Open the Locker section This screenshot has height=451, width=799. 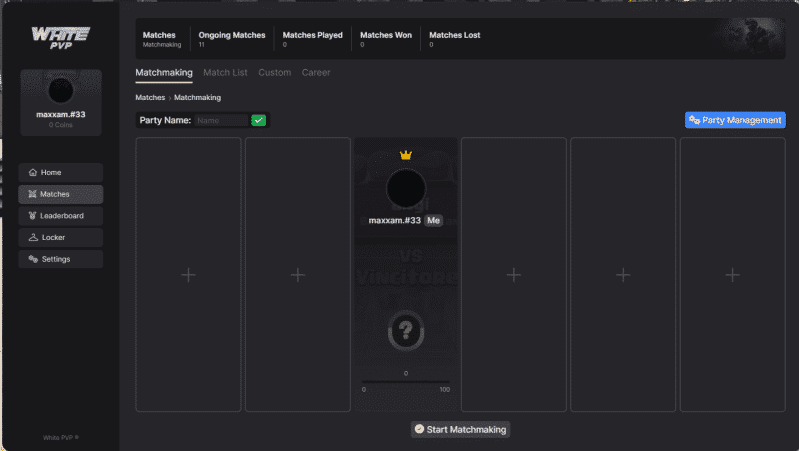61,237
